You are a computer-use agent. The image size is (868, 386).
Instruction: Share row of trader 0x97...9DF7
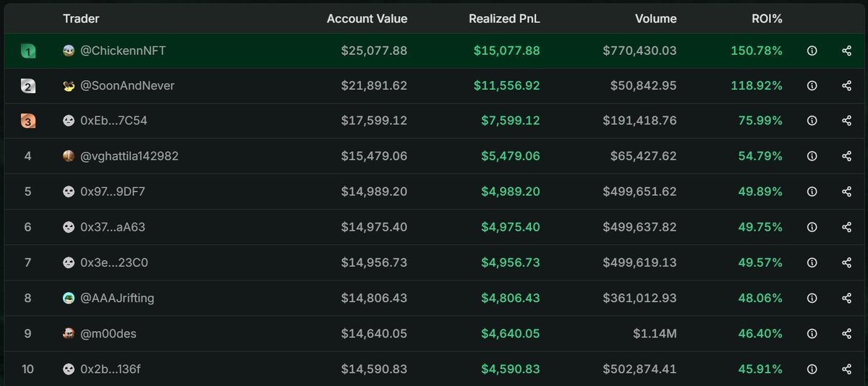[x=846, y=192]
